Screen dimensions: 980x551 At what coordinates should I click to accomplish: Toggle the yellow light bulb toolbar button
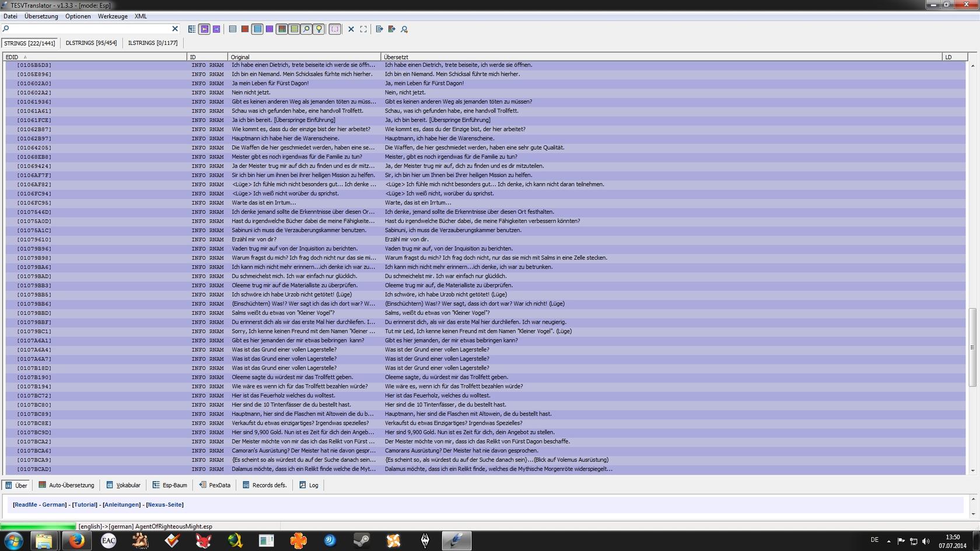click(318, 29)
